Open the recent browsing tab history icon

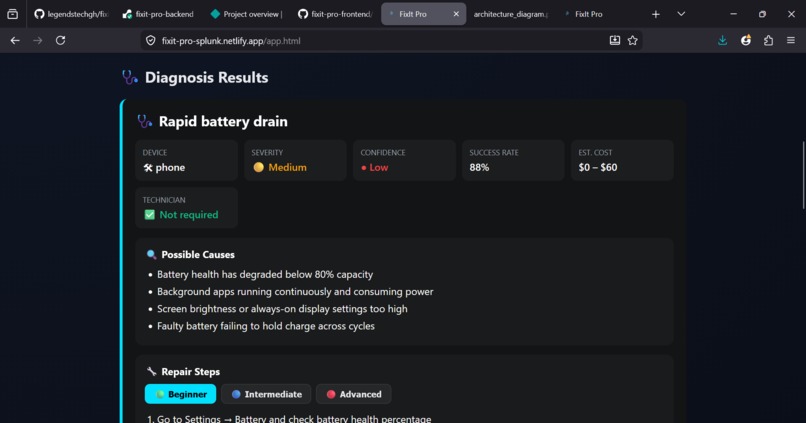coord(12,14)
